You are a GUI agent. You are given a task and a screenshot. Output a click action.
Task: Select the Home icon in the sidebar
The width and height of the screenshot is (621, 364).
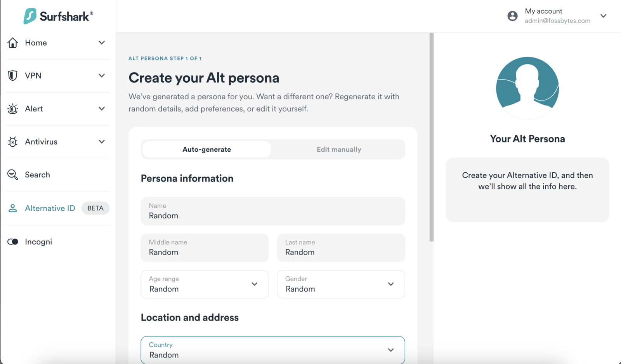[x=13, y=43]
